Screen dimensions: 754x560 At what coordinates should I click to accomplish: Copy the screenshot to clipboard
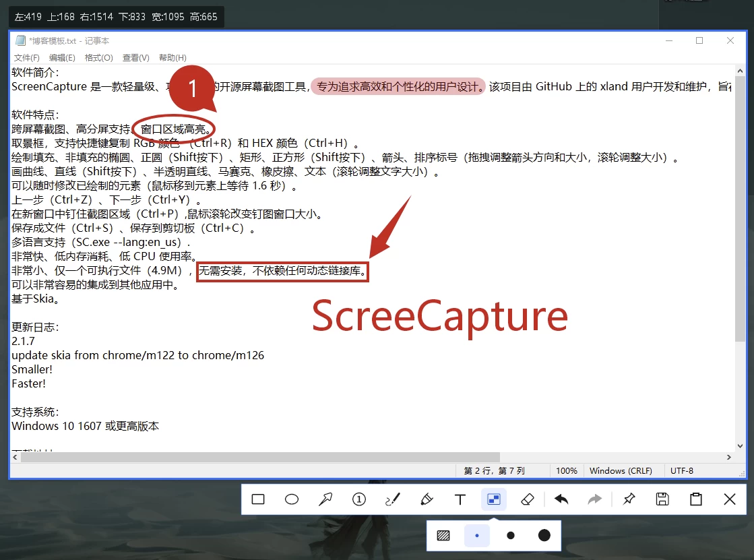click(696, 499)
